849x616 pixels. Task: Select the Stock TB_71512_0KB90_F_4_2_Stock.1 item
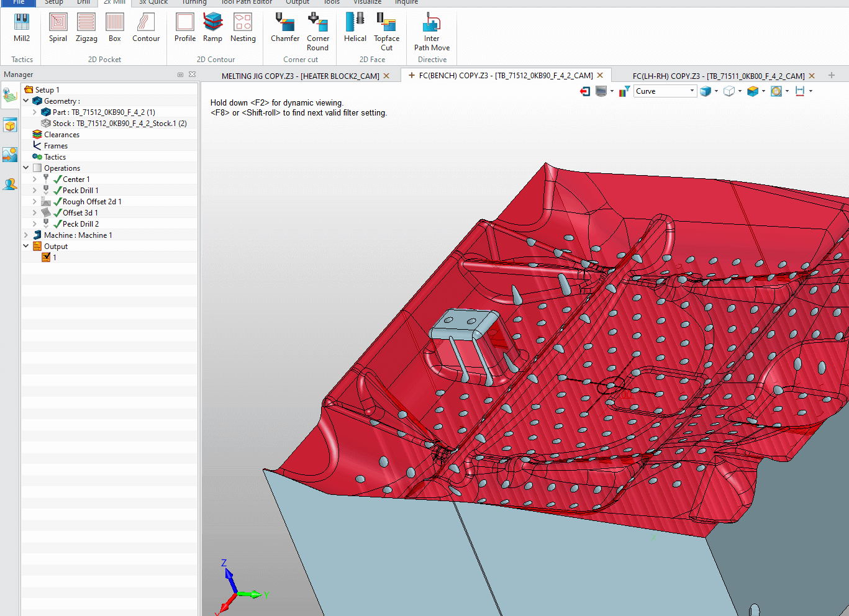119,124
